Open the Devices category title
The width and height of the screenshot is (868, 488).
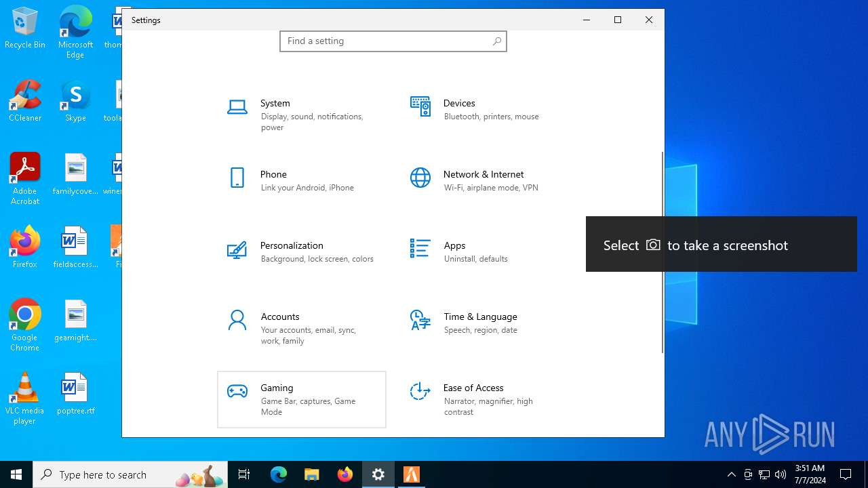point(459,103)
